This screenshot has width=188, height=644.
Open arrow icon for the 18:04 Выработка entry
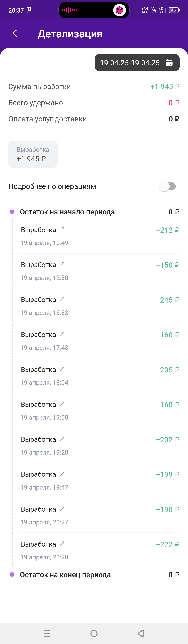coord(62,369)
